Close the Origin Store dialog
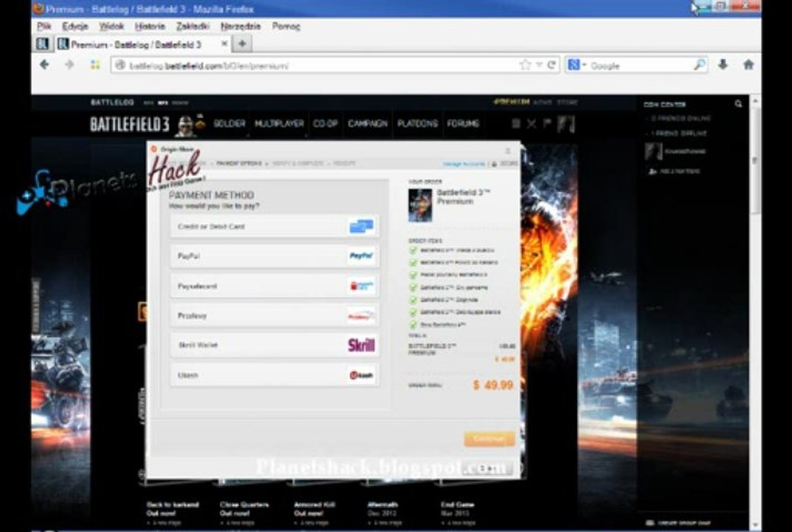792x532 pixels. (507, 151)
